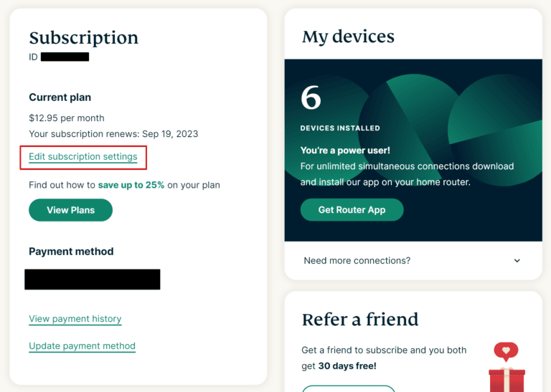Viewport: 551px width, 392px height.
Task: Follow the Update payment method link
Action: click(x=82, y=346)
